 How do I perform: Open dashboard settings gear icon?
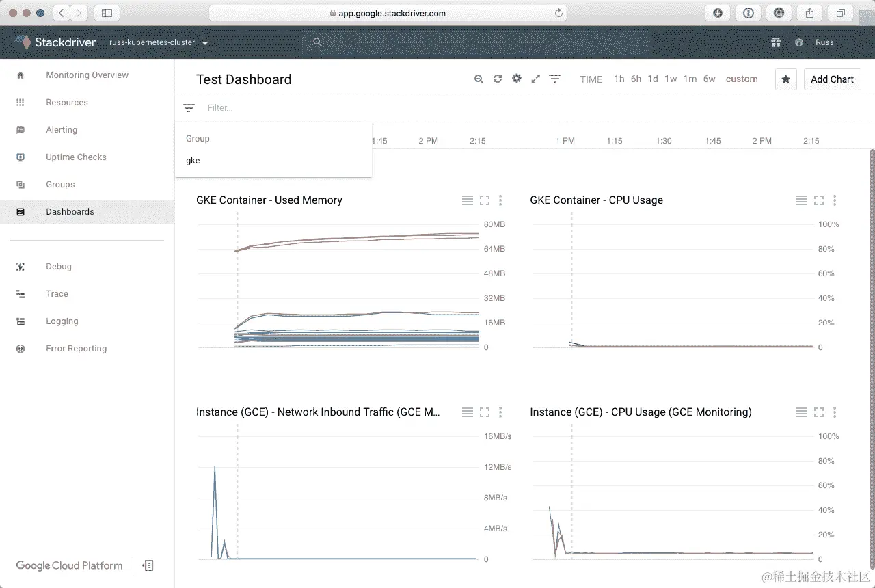pyautogui.click(x=517, y=79)
